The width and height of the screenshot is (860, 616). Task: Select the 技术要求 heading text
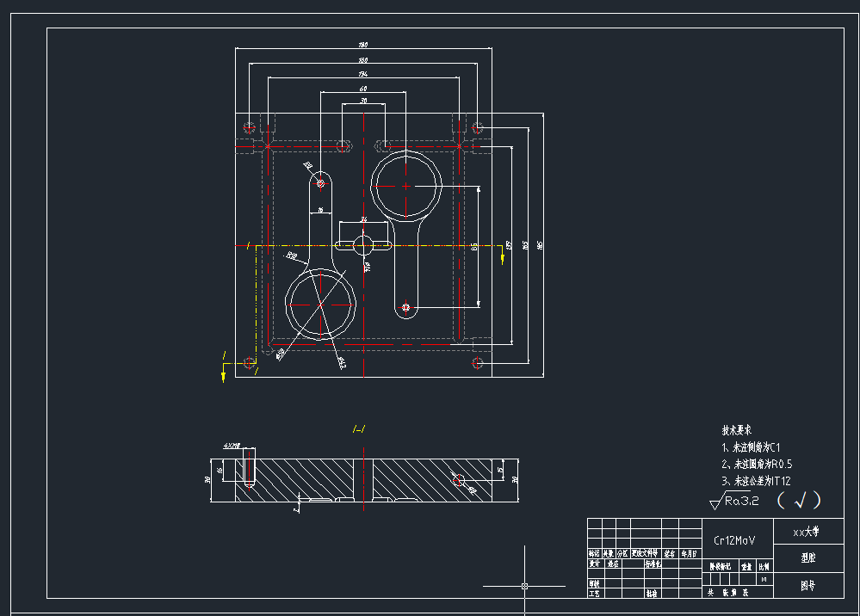pyautogui.click(x=736, y=430)
